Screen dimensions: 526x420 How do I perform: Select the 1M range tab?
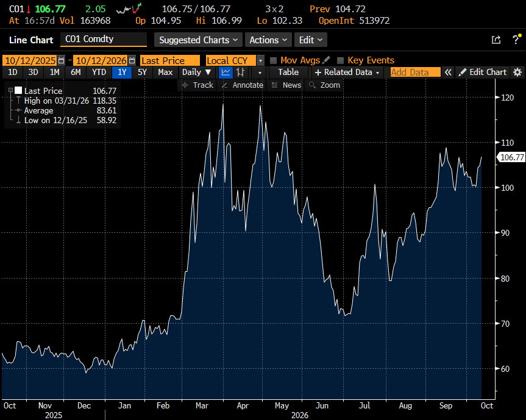[54, 72]
